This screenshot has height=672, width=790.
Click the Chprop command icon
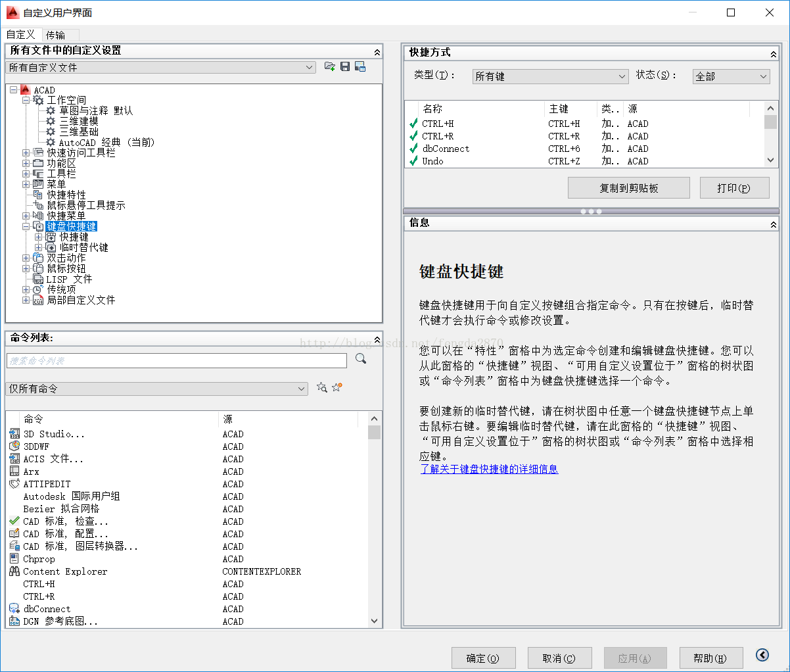pyautogui.click(x=14, y=559)
